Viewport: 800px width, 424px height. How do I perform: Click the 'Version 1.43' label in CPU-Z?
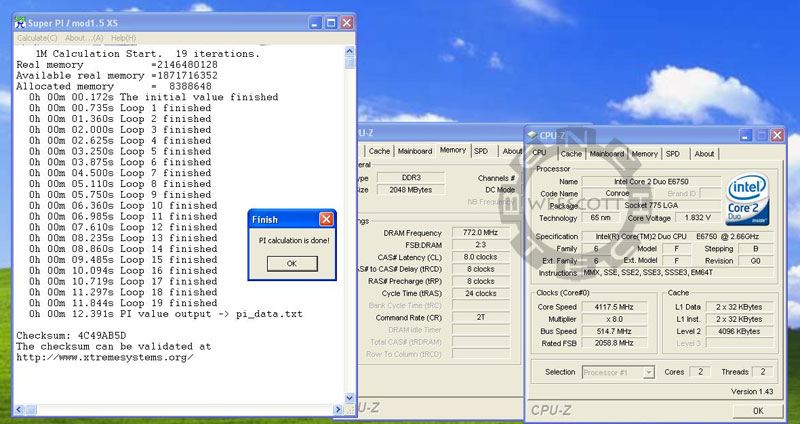tap(752, 392)
